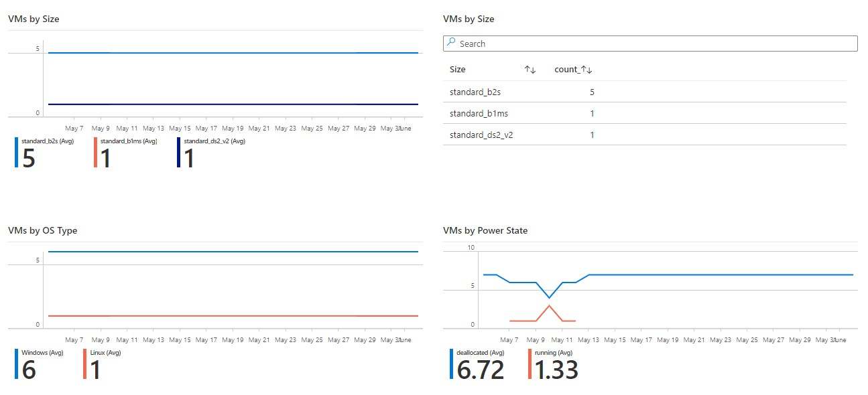868x395 pixels.
Task: Click the navy standard_ds2_v2 legend color bar
Action: coord(179,153)
